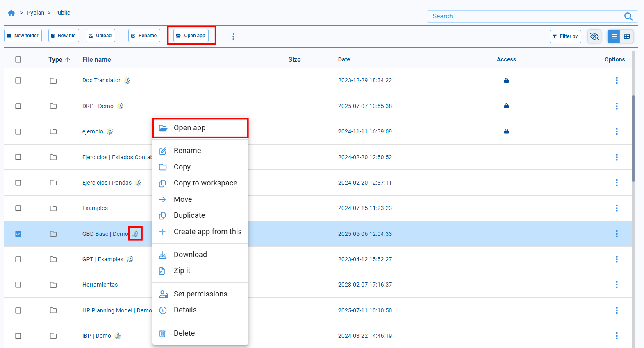
Task: Click lock icon on DRP - Demo row
Action: pyautogui.click(x=506, y=106)
